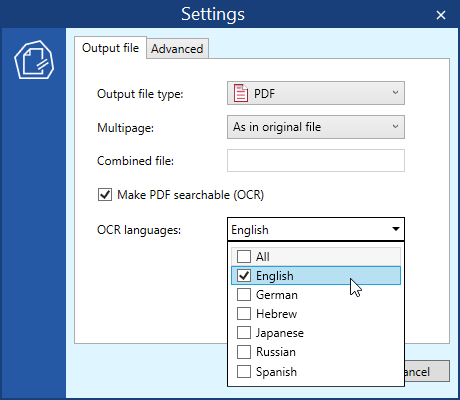Close the Settings dialog
Viewport: 460px width, 400px height.
click(441, 15)
